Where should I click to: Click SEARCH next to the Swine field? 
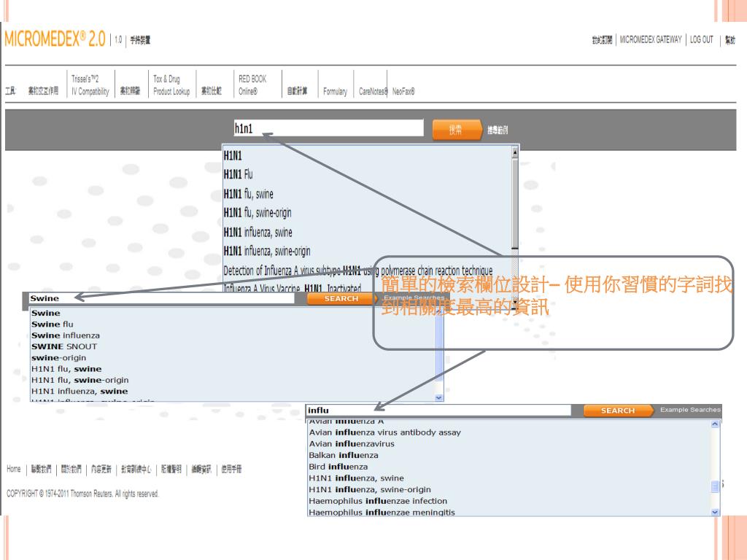tap(341, 298)
